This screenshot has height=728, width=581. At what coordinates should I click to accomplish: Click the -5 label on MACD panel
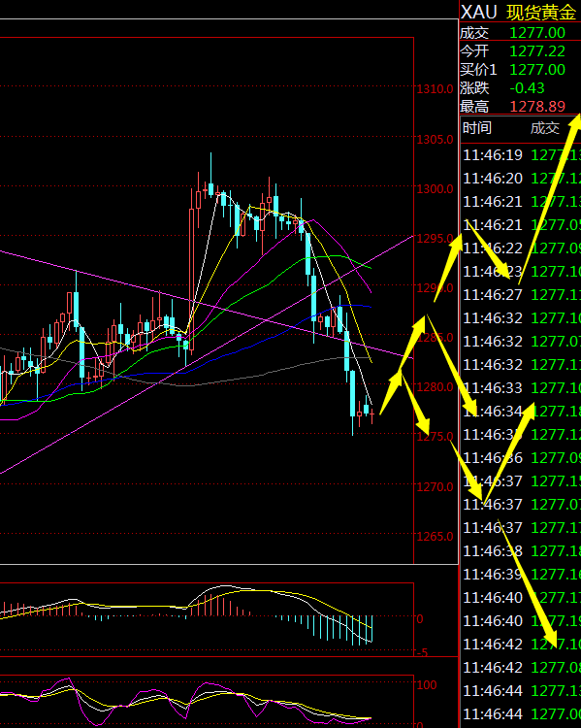[x=421, y=652]
